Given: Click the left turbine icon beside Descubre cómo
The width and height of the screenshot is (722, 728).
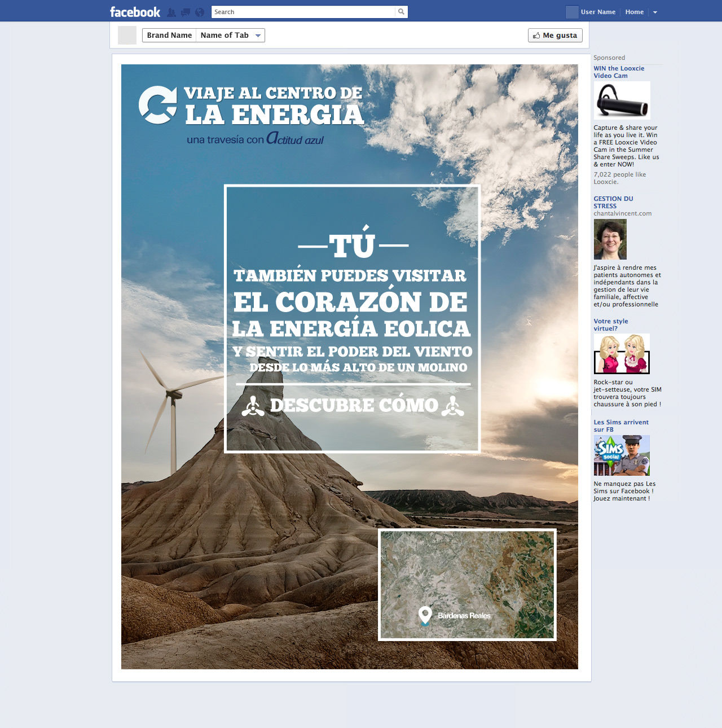Looking at the screenshot, I should (253, 406).
